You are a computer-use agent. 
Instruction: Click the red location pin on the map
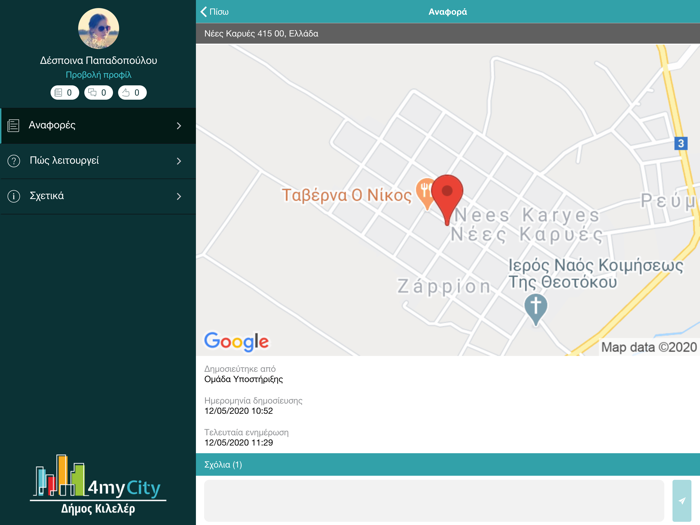[x=447, y=195]
